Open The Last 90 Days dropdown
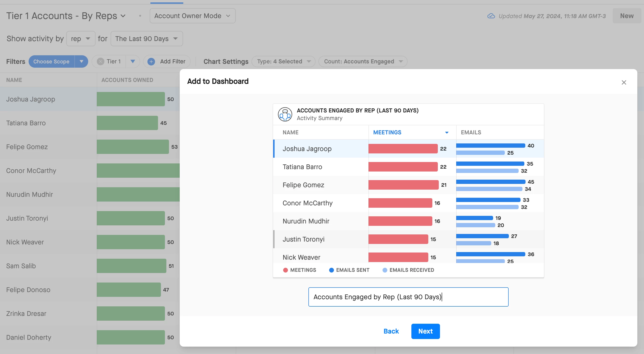644x354 pixels. click(147, 39)
